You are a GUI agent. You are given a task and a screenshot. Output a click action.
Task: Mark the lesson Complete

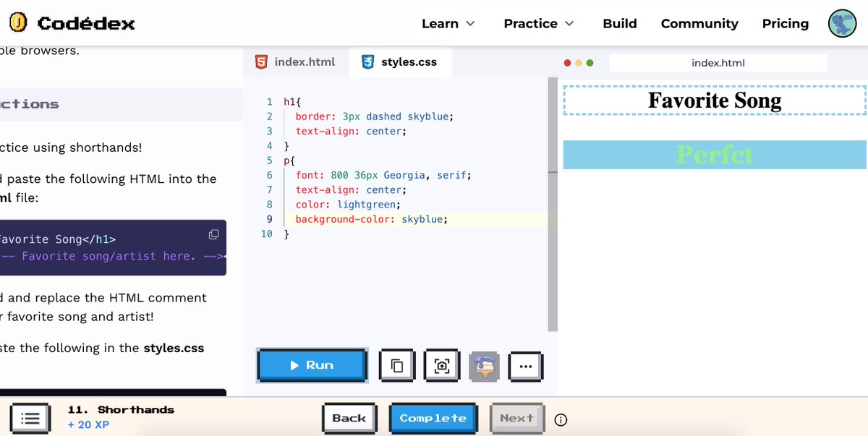pyautogui.click(x=433, y=418)
